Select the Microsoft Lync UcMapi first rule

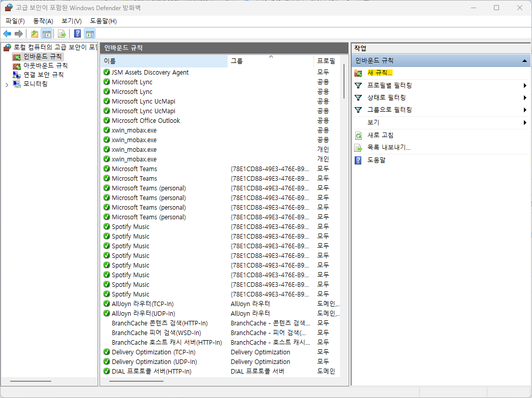143,102
